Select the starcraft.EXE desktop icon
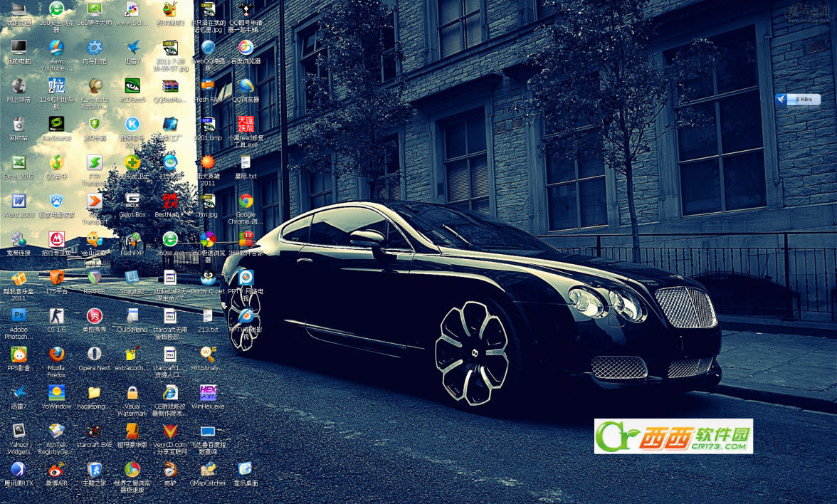This screenshot has width=837, height=504. point(94,431)
